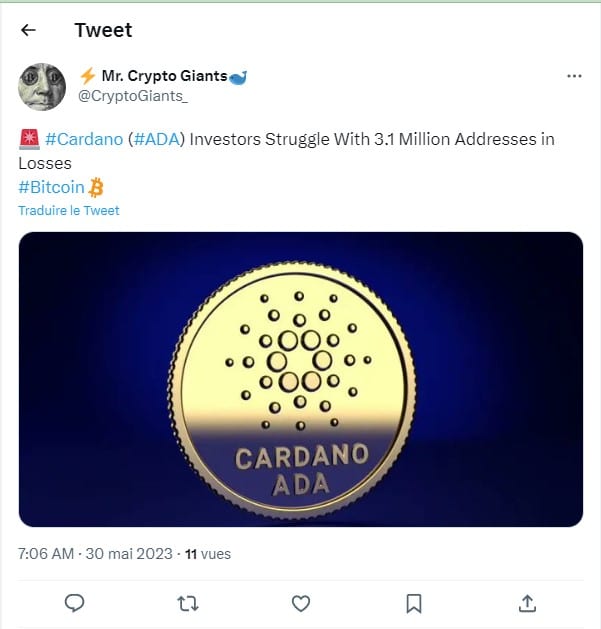Click the tweet timestamp 7:06 AM
This screenshot has width=601, height=629.
pos(46,553)
